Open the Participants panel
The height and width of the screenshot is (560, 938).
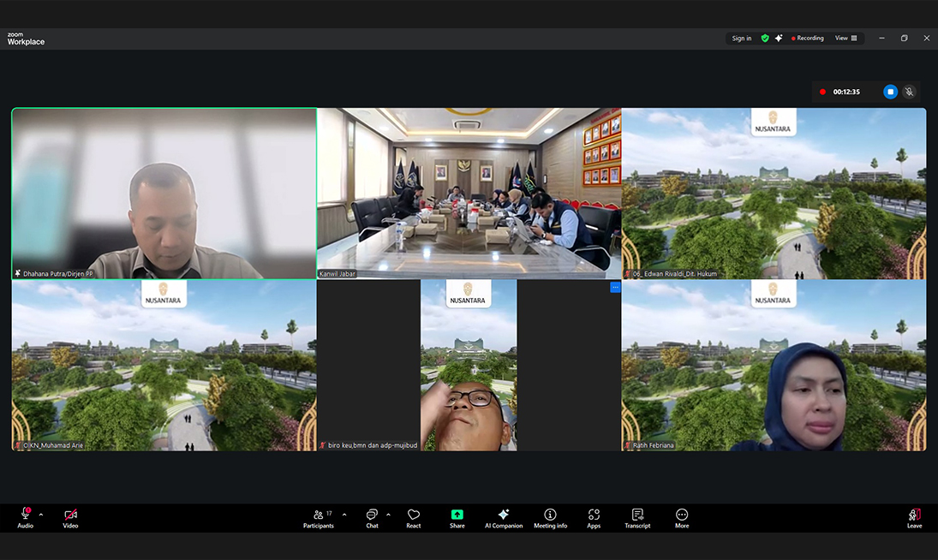click(x=318, y=517)
